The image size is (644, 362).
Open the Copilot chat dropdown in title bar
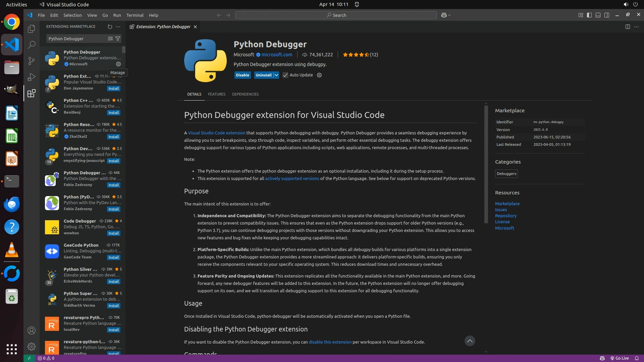coord(449,15)
